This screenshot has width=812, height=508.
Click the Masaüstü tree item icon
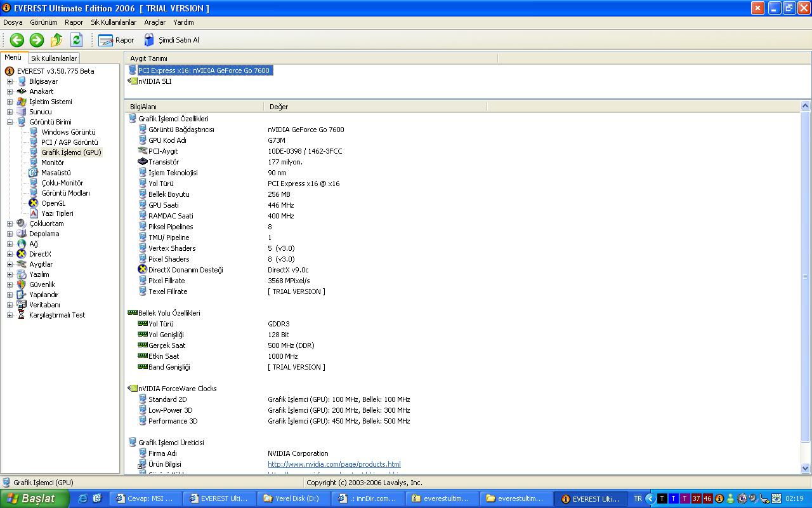coord(34,173)
